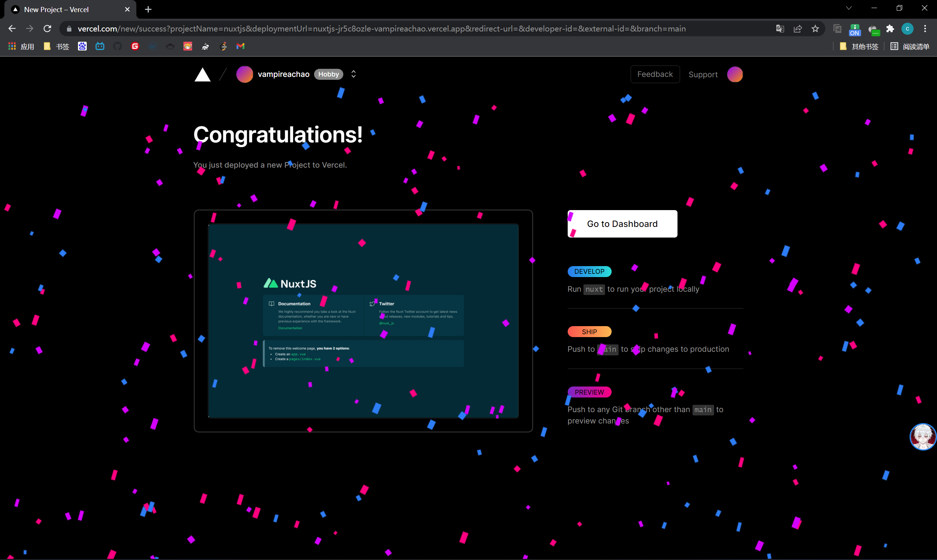Open the 其他书签 folder

[x=859, y=46]
